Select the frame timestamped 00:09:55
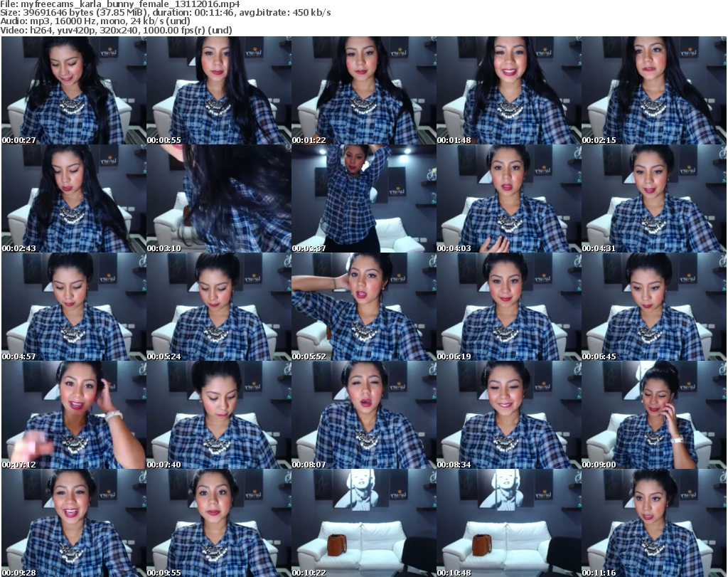Viewport: 728px width, 577px height. (218, 523)
